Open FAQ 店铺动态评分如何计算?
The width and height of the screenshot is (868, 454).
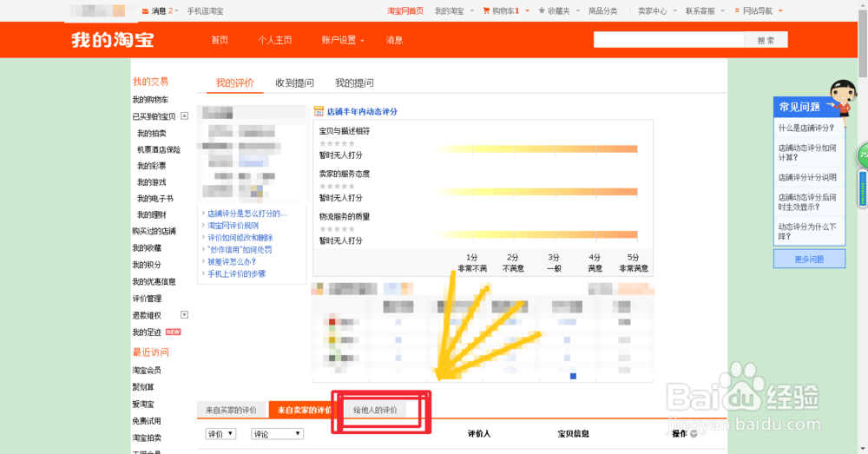(807, 153)
